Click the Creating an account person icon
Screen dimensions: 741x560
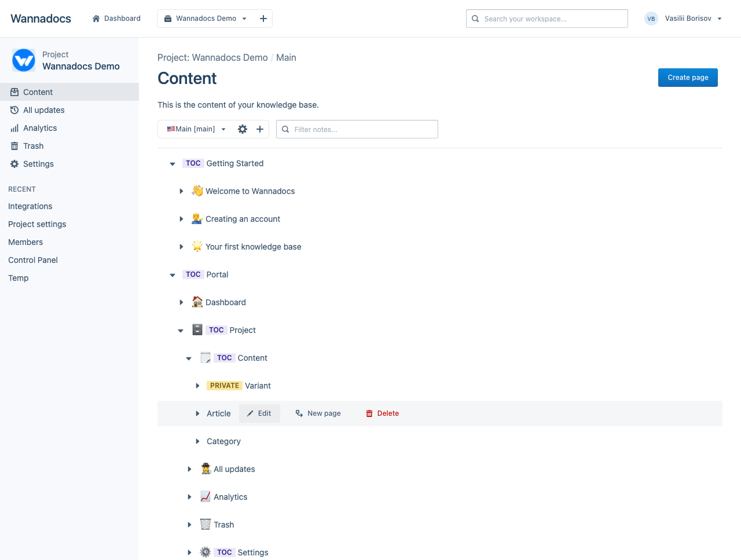click(197, 218)
